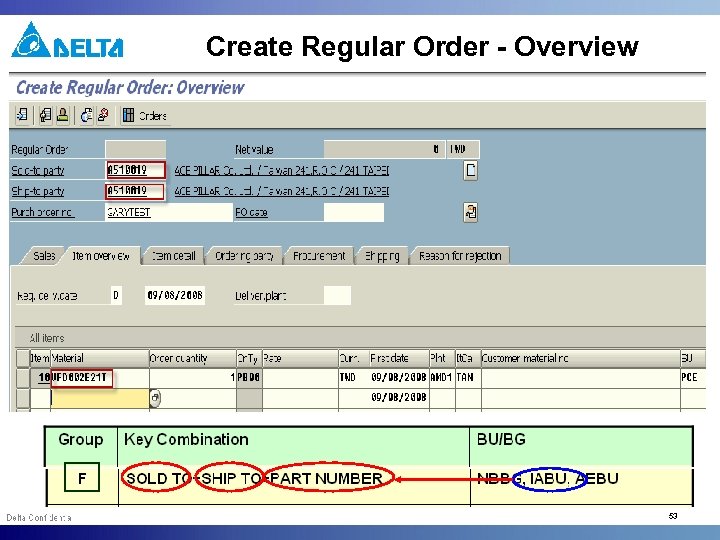Open the Reason for rejection tab
This screenshot has width=720, height=540.
pos(460,256)
